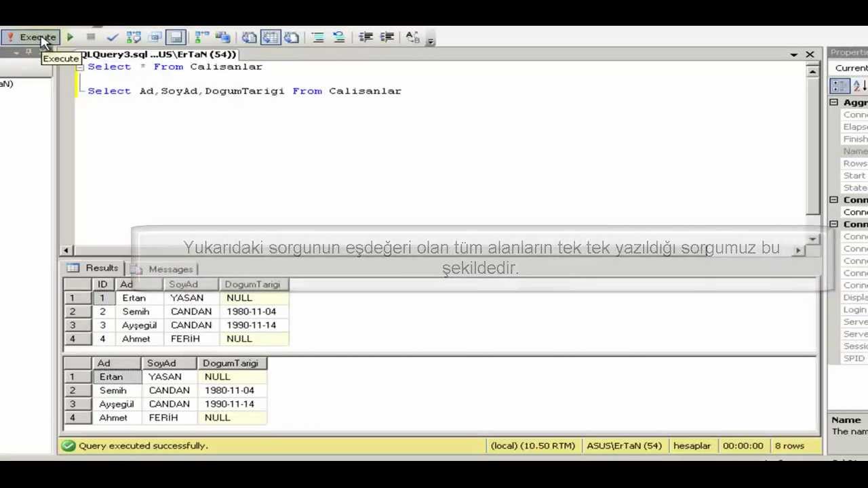The image size is (868, 488).
Task: Toggle the IntelliSense Enabled button
Action: [176, 37]
